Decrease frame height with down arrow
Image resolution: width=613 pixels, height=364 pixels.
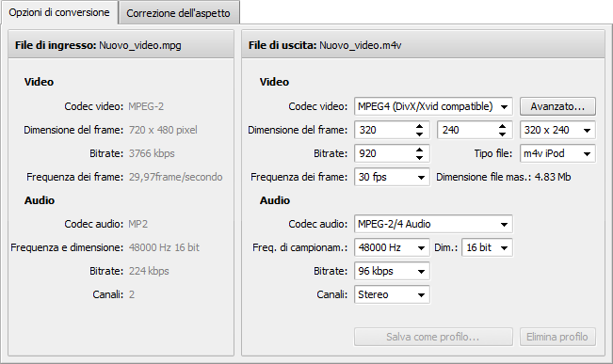pos(503,134)
